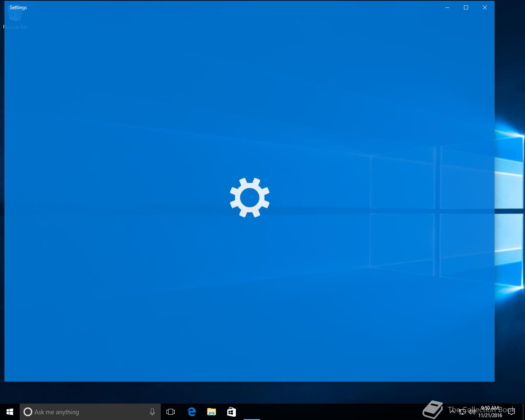This screenshot has height=420, width=525.
Task: Activate the Cortana microphone icon
Action: (x=152, y=412)
